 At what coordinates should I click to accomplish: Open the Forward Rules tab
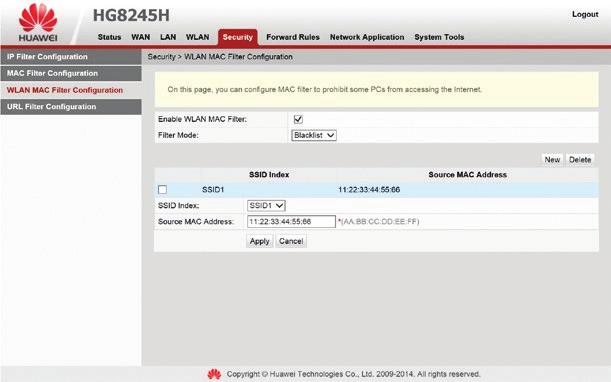tap(293, 37)
